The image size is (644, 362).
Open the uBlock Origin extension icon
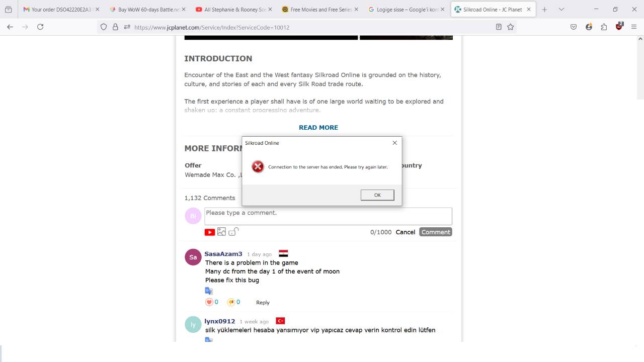point(619,27)
